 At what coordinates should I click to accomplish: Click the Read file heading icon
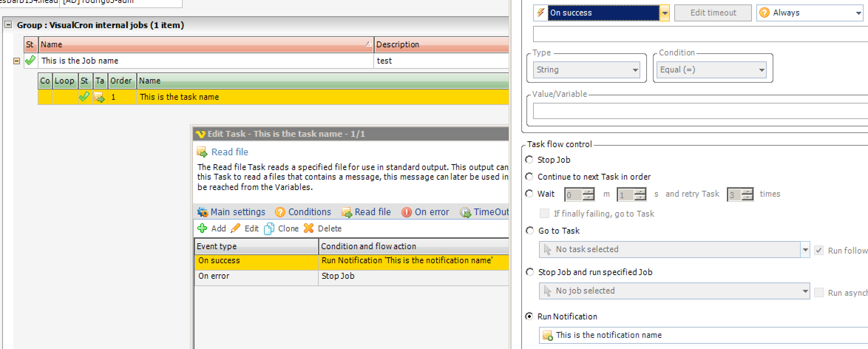[x=202, y=152]
